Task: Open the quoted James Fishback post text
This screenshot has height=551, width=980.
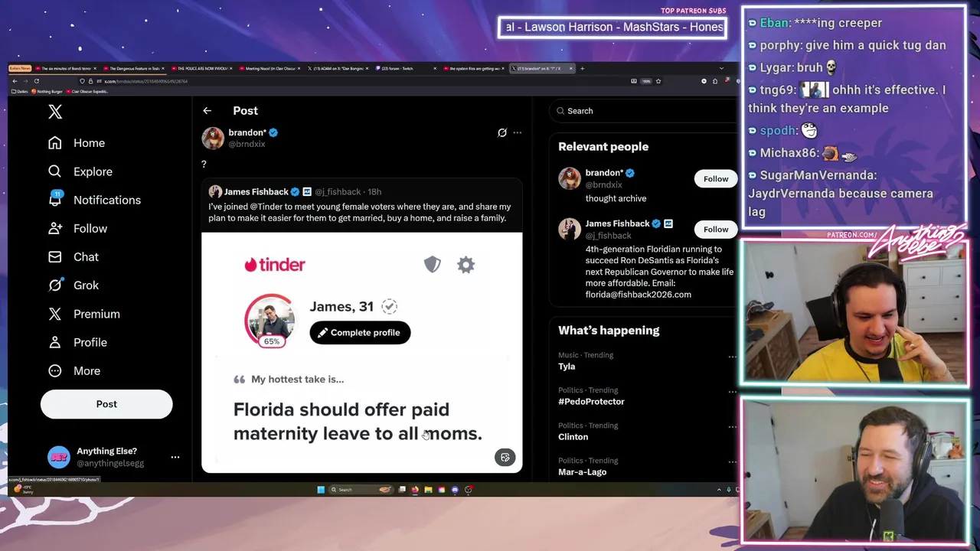Action: (360, 212)
